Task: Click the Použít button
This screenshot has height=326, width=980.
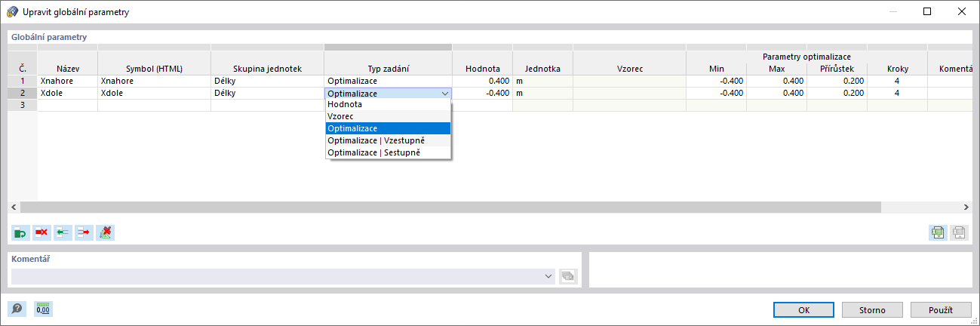Action: point(941,310)
